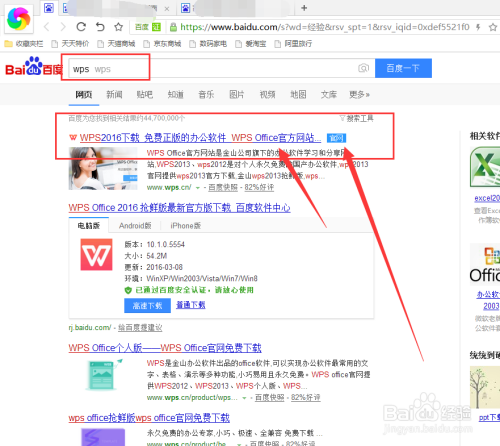Open the 数码家电 bookmark
This screenshot has width=500, height=446.
[x=208, y=44]
